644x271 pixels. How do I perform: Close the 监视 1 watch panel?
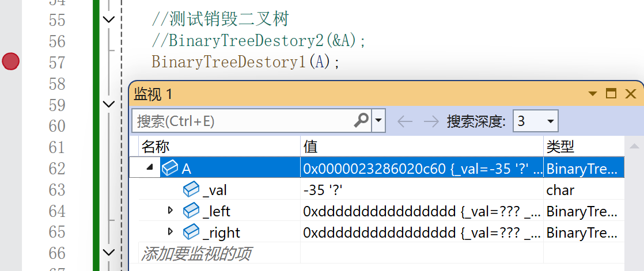[630, 94]
